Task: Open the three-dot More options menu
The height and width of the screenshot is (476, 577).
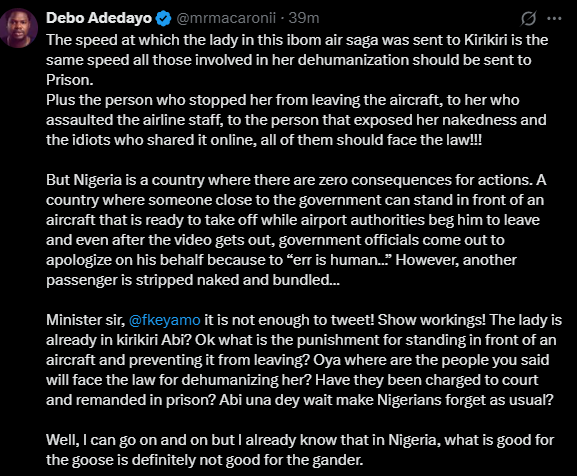Action: (x=554, y=18)
